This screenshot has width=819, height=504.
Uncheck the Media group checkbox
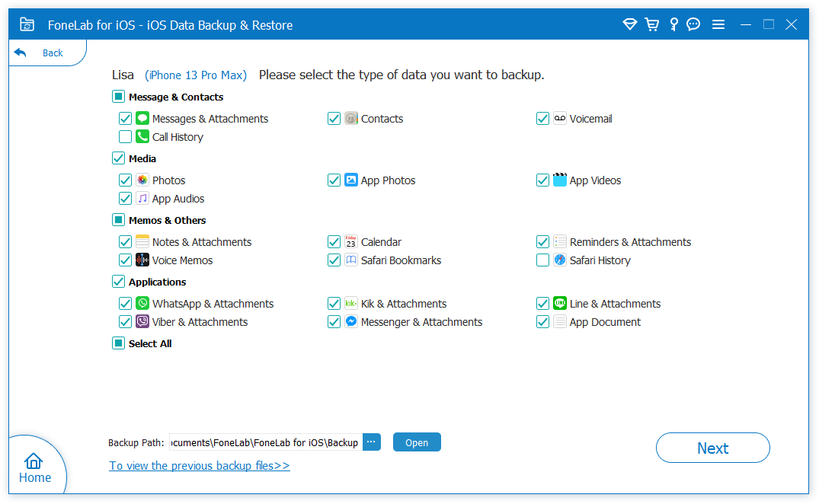pyautogui.click(x=118, y=158)
